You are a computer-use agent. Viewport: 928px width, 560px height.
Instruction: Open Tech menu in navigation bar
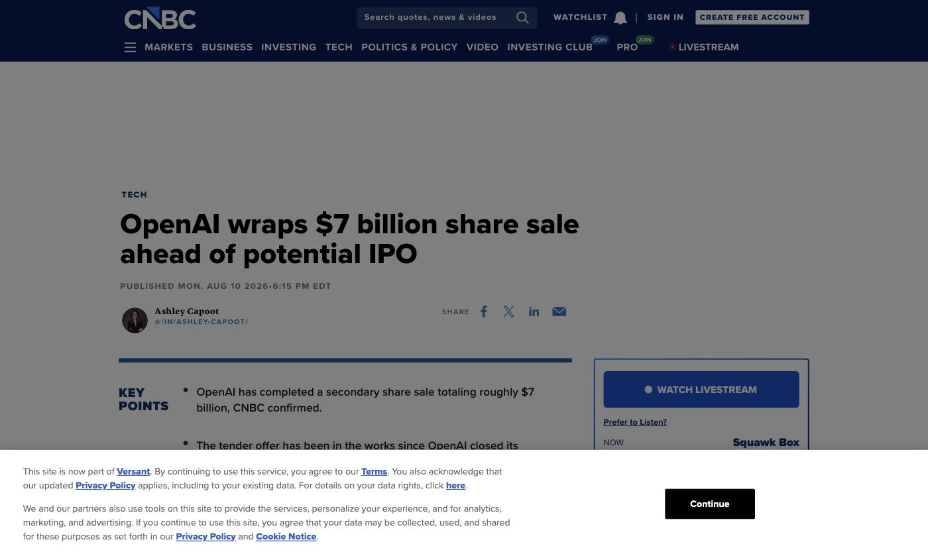(339, 47)
